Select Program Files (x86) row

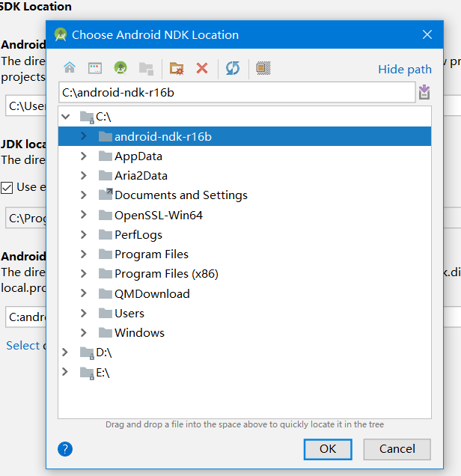coord(245,273)
